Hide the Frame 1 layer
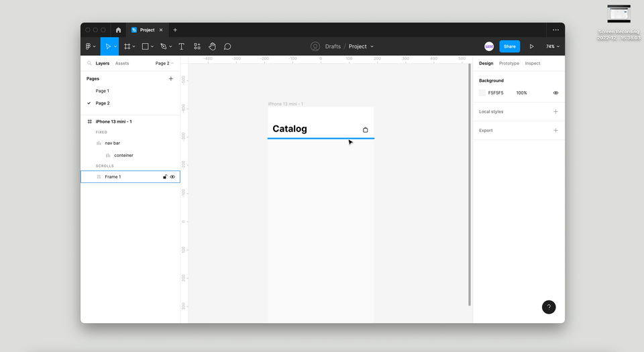 (x=172, y=177)
